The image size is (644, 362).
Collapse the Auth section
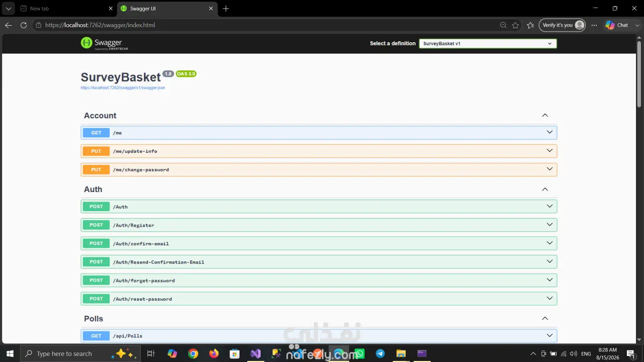(x=545, y=190)
